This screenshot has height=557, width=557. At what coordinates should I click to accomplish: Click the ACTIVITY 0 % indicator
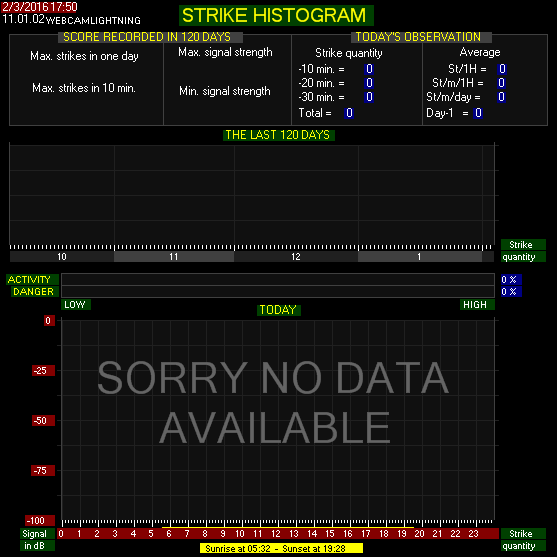511,280
